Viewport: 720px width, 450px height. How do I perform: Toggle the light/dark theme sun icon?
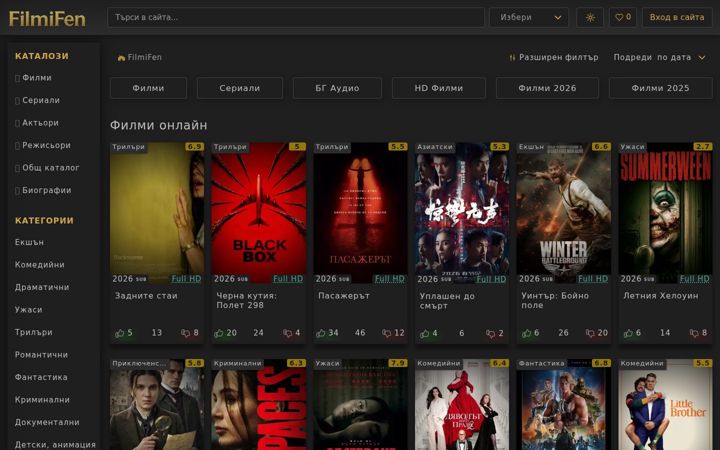tap(590, 17)
